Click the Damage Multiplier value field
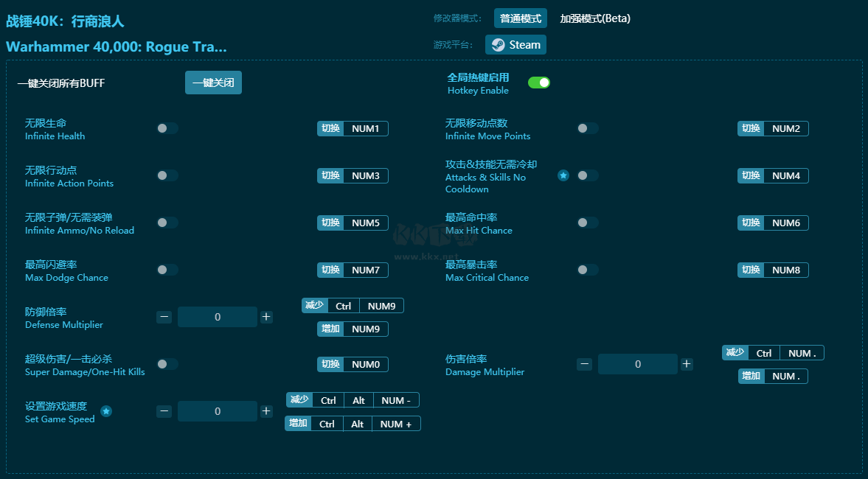Screen dimensions: 868x479 (x=638, y=364)
